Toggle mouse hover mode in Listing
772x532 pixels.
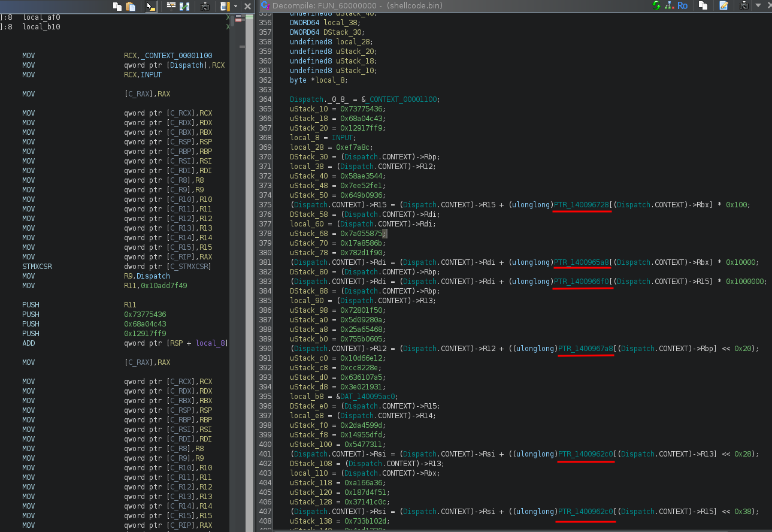point(151,6)
